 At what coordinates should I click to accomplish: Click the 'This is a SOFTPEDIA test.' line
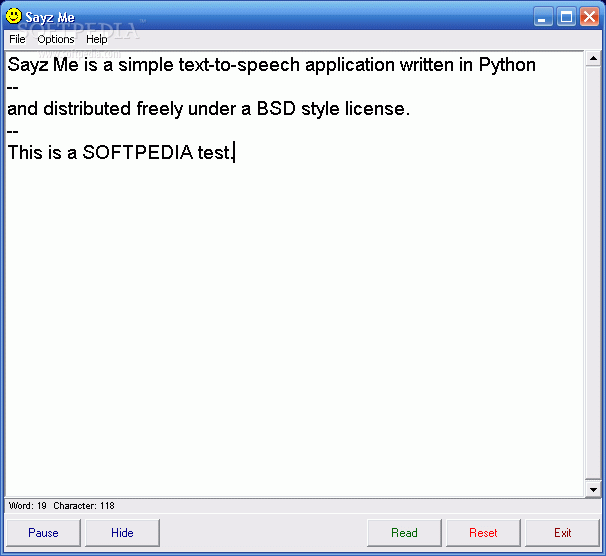(x=121, y=152)
